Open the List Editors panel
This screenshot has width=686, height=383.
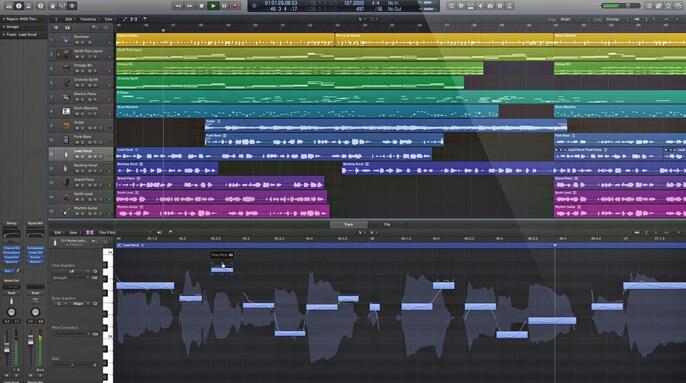[x=648, y=6]
